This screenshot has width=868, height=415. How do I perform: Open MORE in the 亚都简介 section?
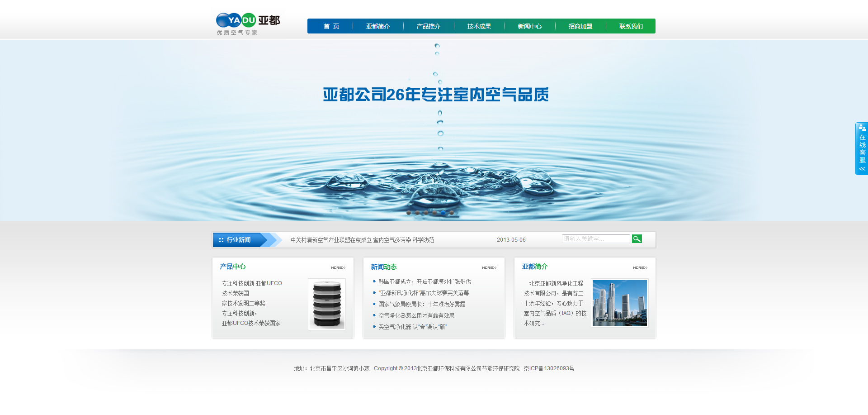pyautogui.click(x=640, y=267)
